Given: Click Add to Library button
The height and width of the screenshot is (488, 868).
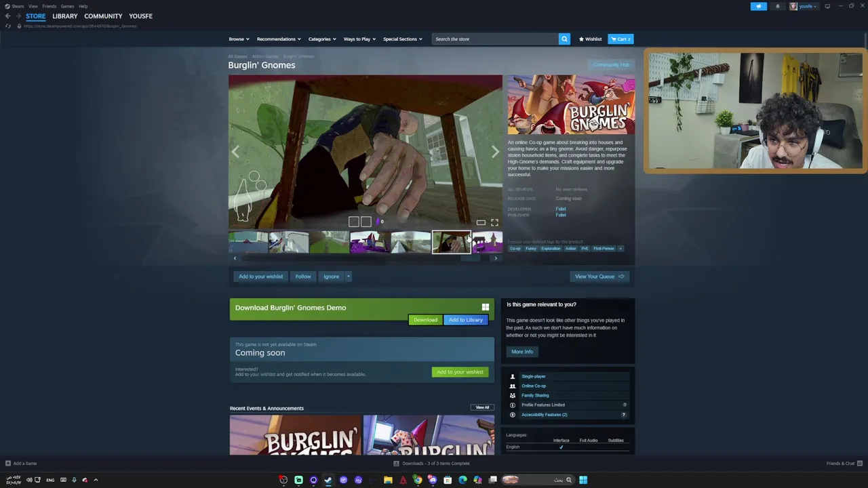Looking at the screenshot, I should (x=466, y=320).
